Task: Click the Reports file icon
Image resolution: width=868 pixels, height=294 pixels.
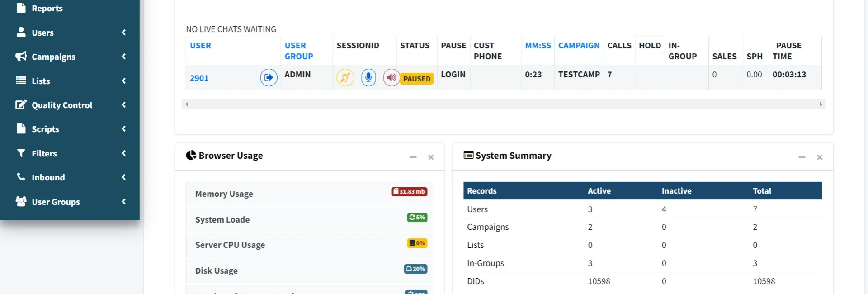Action: (x=21, y=8)
